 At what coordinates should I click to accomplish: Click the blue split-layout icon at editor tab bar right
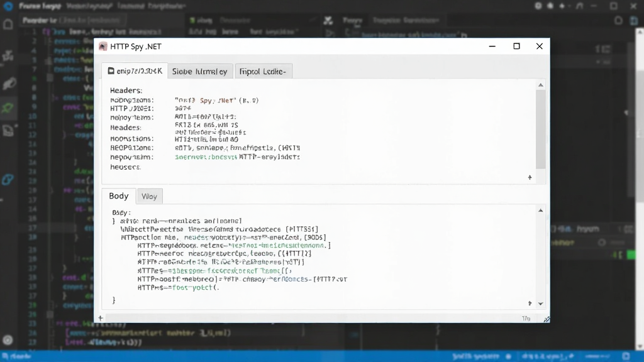[634, 21]
